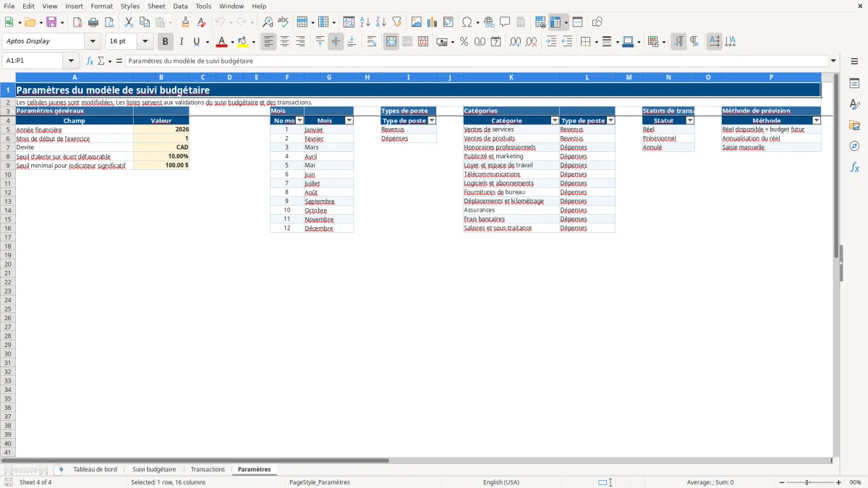This screenshot has height=488, width=868.
Task: Open the sidebar Navigator compass icon
Action: click(854, 146)
